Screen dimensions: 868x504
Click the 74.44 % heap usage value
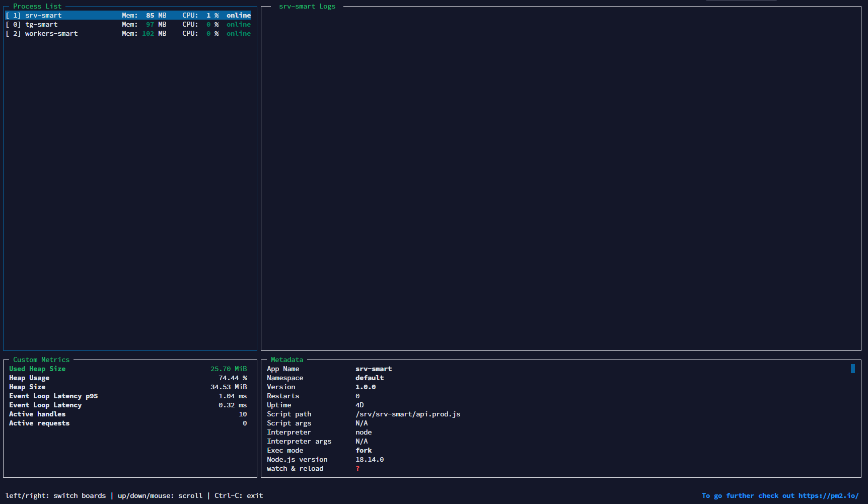pos(233,378)
